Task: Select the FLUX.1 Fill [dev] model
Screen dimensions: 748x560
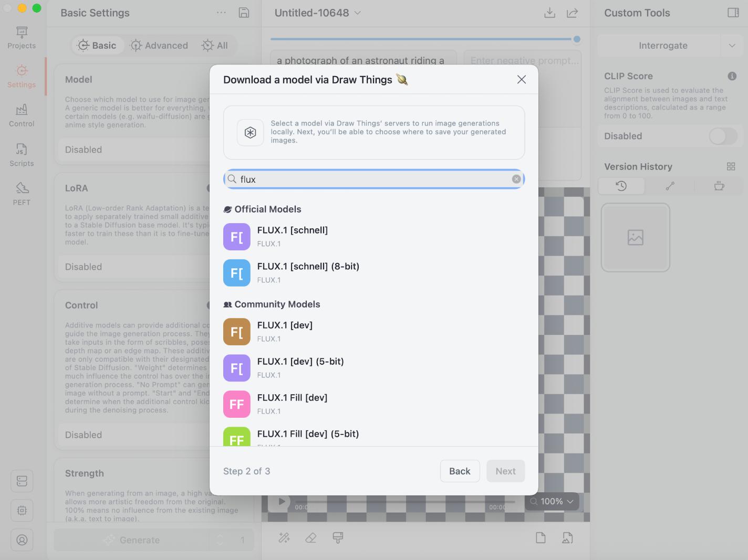Action: 374,404
